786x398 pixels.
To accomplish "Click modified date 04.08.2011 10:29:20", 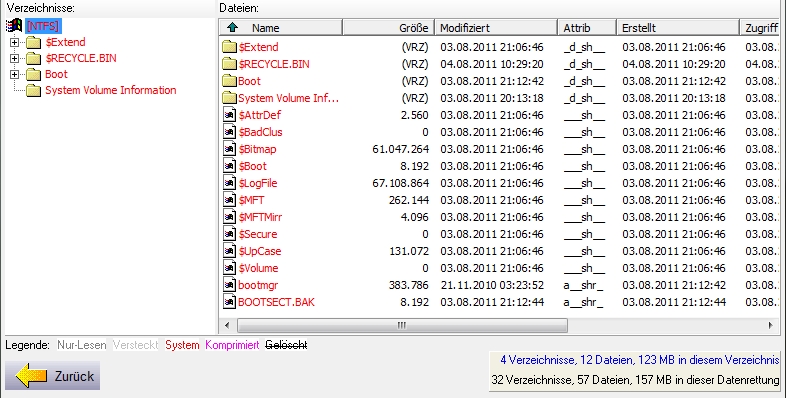I will pyautogui.click(x=492, y=64).
